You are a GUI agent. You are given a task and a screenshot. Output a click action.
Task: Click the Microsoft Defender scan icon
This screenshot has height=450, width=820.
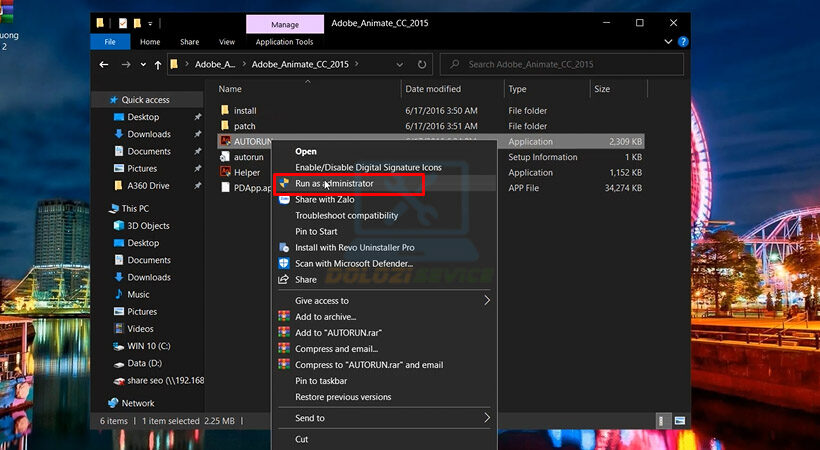pos(285,263)
